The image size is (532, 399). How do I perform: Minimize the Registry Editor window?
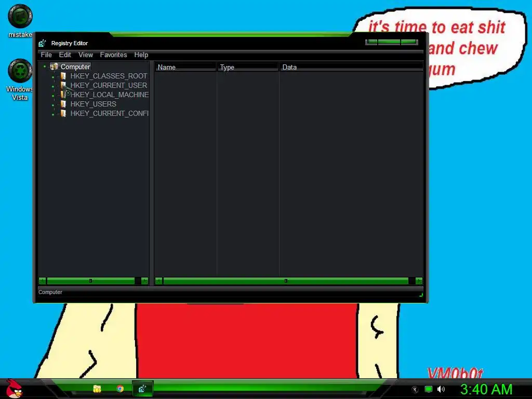(371, 42)
